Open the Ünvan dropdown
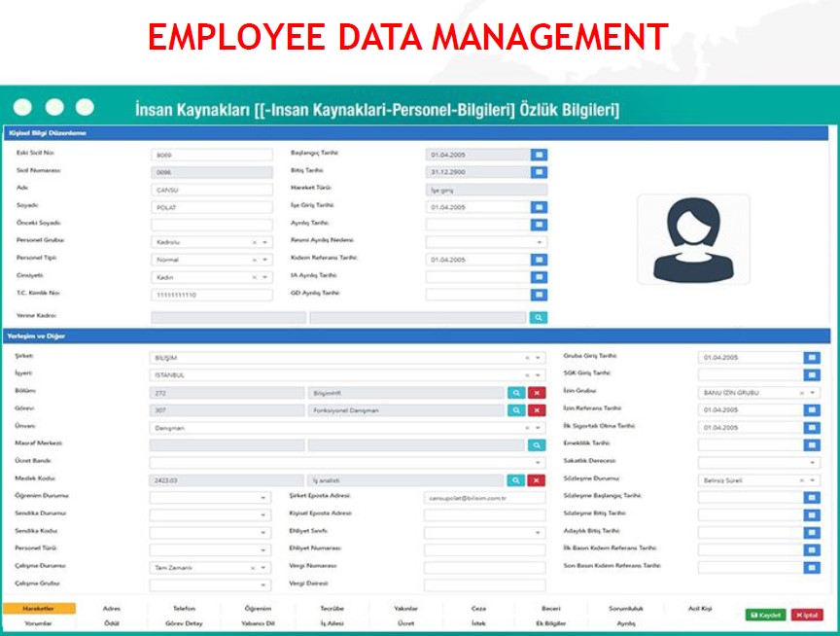The width and height of the screenshot is (840, 636). (538, 428)
